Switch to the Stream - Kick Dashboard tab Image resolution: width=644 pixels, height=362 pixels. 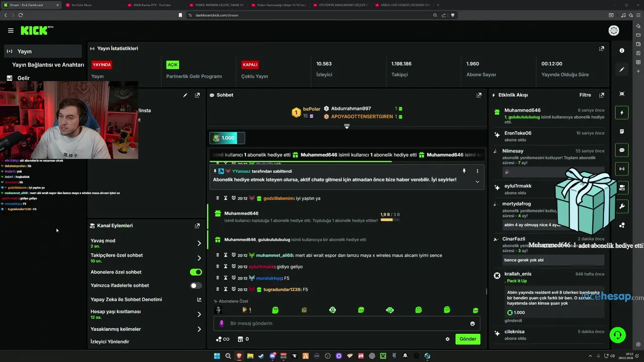click(x=31, y=5)
